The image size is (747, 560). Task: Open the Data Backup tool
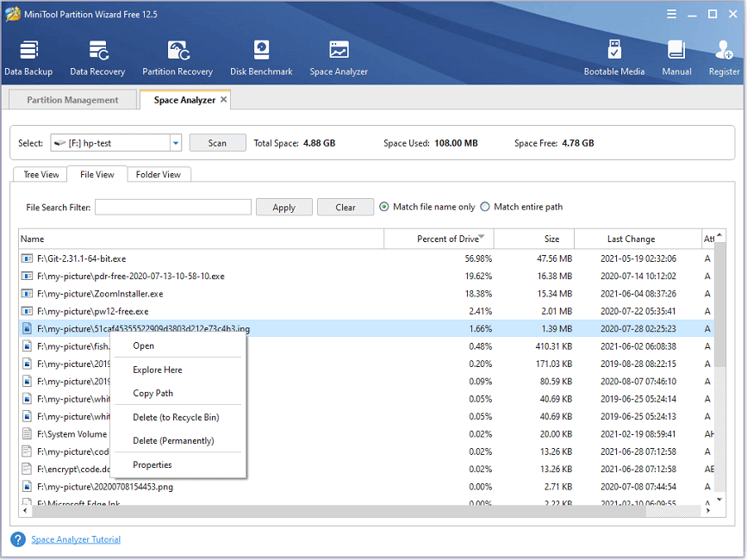(28, 58)
